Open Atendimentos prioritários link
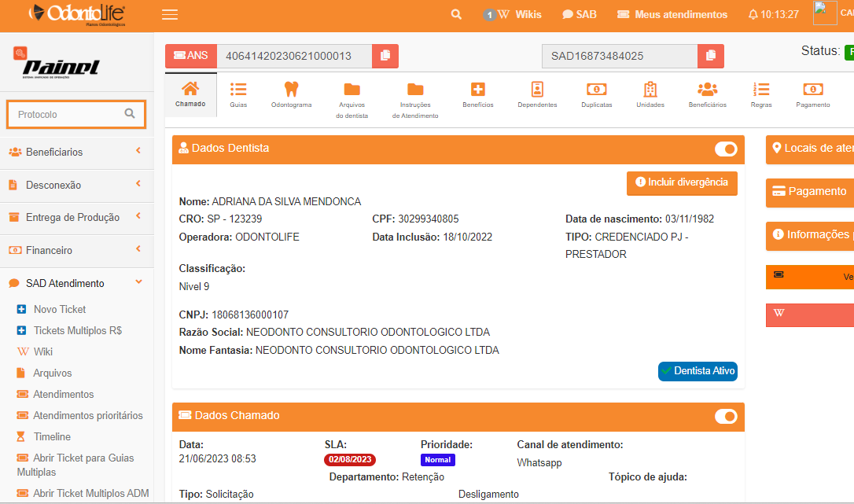 (x=80, y=416)
